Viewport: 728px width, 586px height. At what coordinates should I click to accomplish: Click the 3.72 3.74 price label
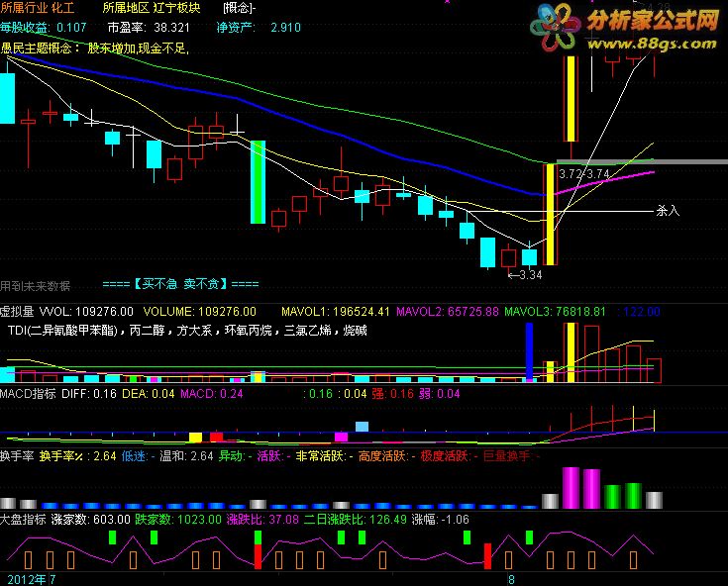click(x=584, y=174)
